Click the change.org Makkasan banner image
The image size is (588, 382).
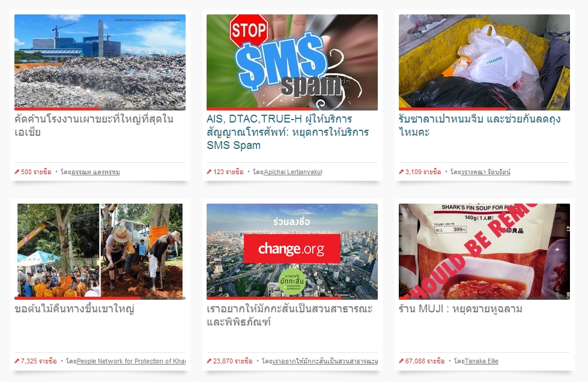(x=292, y=250)
